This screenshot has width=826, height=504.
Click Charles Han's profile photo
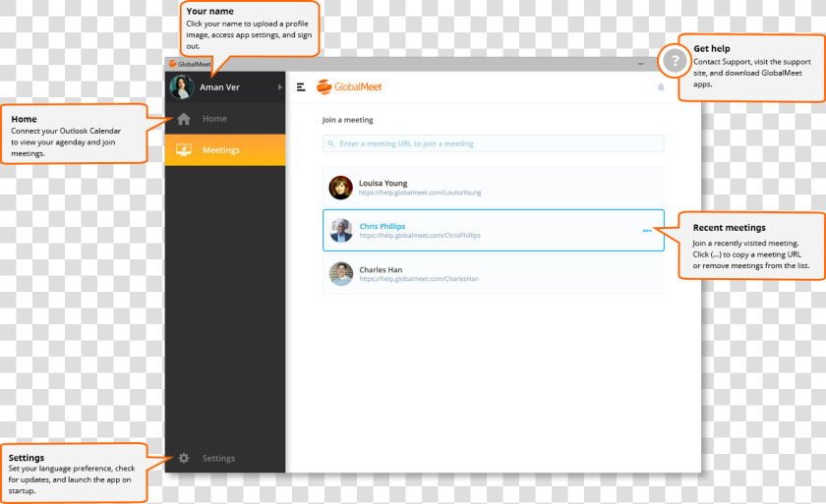(341, 273)
